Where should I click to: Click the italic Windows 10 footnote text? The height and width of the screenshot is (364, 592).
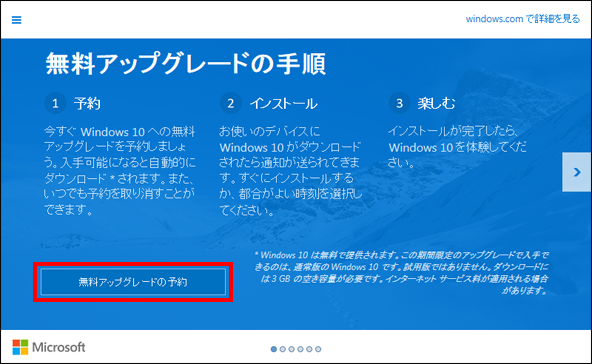[x=401, y=273]
